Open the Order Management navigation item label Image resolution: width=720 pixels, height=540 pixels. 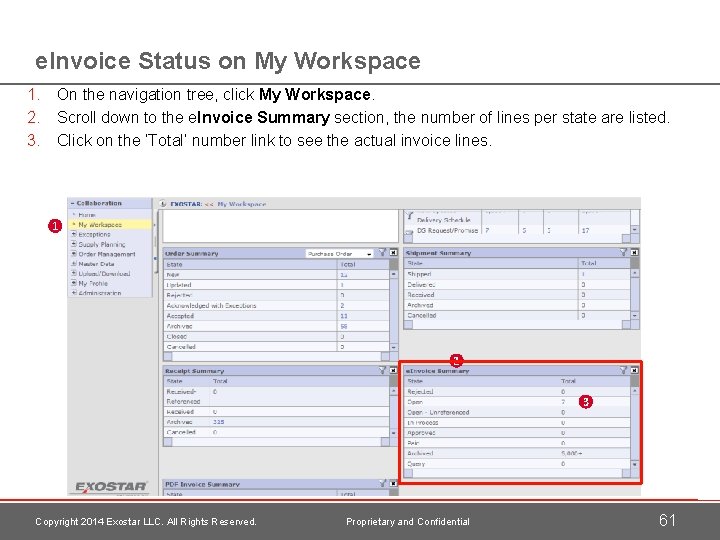click(x=107, y=254)
